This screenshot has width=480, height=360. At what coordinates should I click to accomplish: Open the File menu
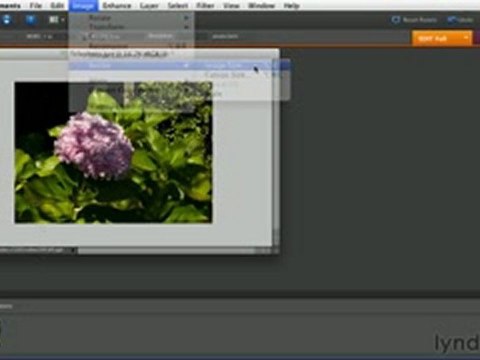tap(35, 5)
